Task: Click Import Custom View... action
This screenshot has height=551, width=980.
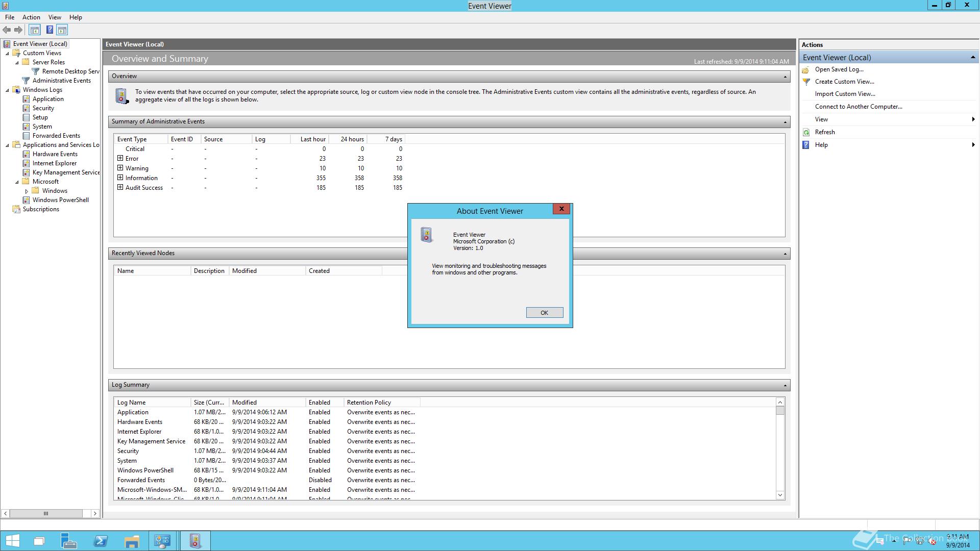Action: [845, 94]
